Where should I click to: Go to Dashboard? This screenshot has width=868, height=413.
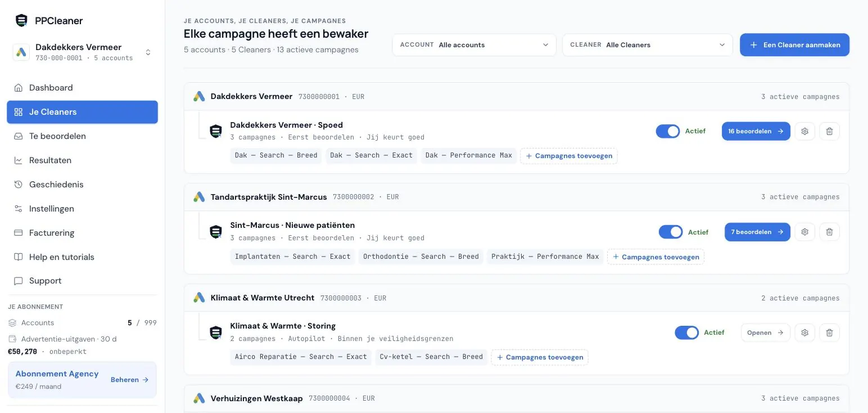82,88
